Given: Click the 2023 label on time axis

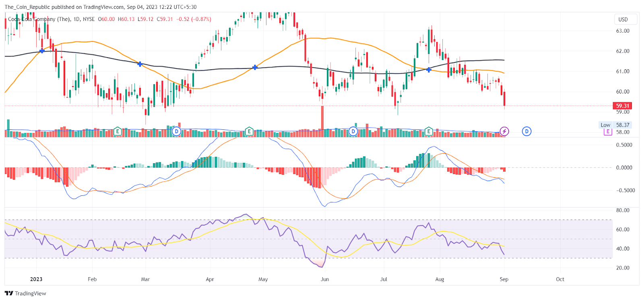Looking at the screenshot, I should 36,279.
